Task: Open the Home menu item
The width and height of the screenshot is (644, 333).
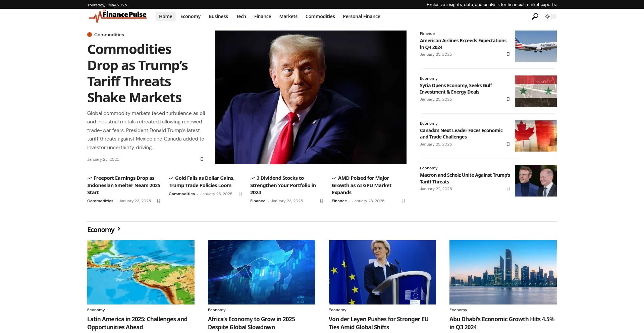Action: pyautogui.click(x=166, y=16)
